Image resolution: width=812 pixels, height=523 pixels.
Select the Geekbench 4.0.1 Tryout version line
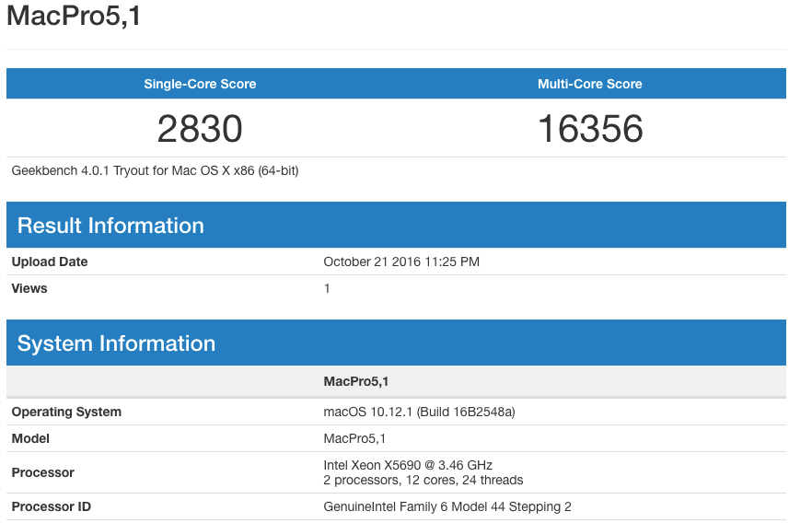coord(155,171)
